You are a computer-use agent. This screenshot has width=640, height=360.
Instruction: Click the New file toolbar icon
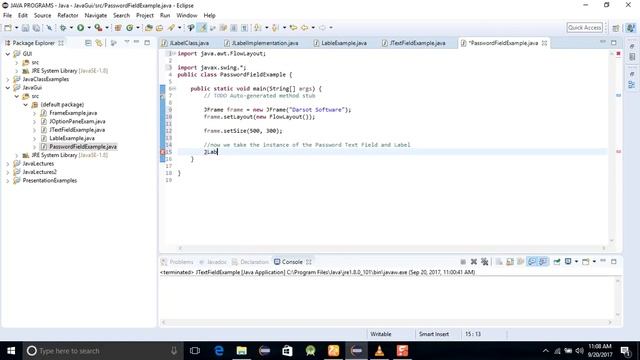coord(8,28)
